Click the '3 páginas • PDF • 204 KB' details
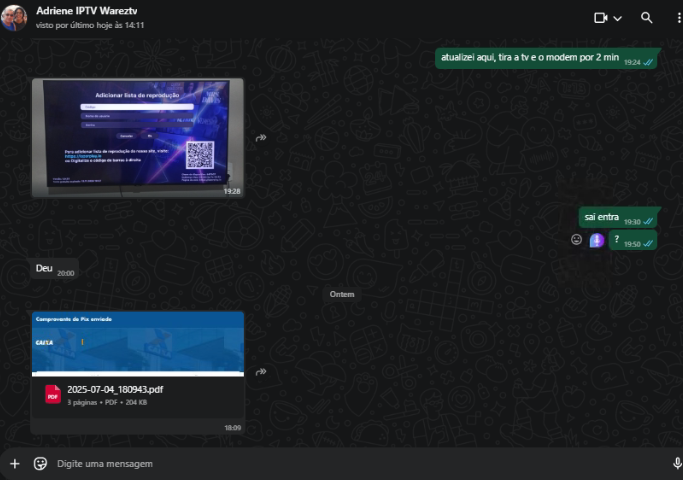Viewport: 683px width, 480px height. pos(107,402)
